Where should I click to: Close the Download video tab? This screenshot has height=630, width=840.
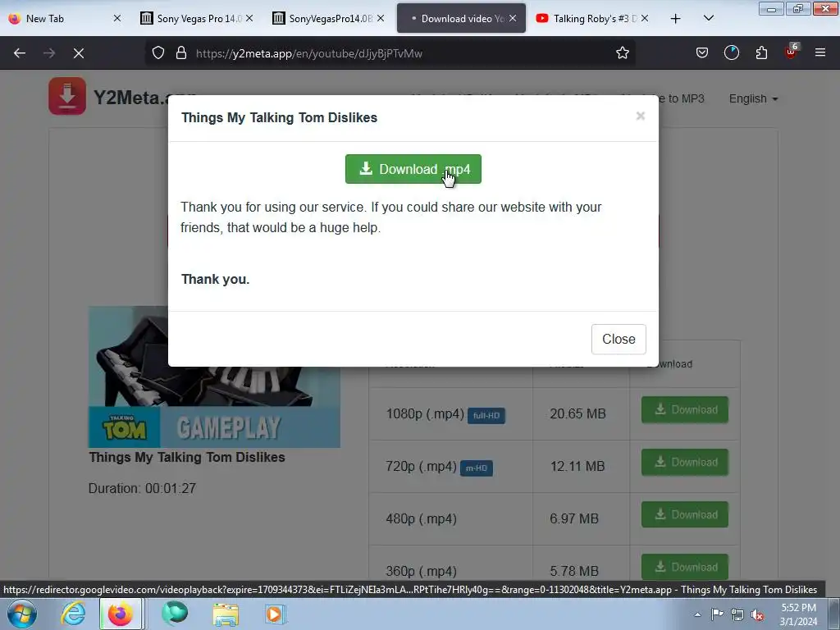pyautogui.click(x=513, y=18)
